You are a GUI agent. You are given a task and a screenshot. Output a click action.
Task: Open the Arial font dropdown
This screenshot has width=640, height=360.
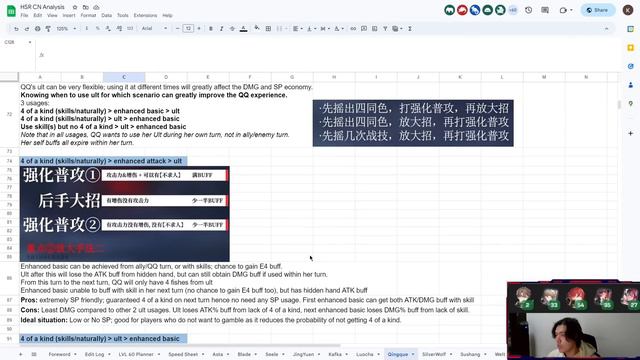154,29
